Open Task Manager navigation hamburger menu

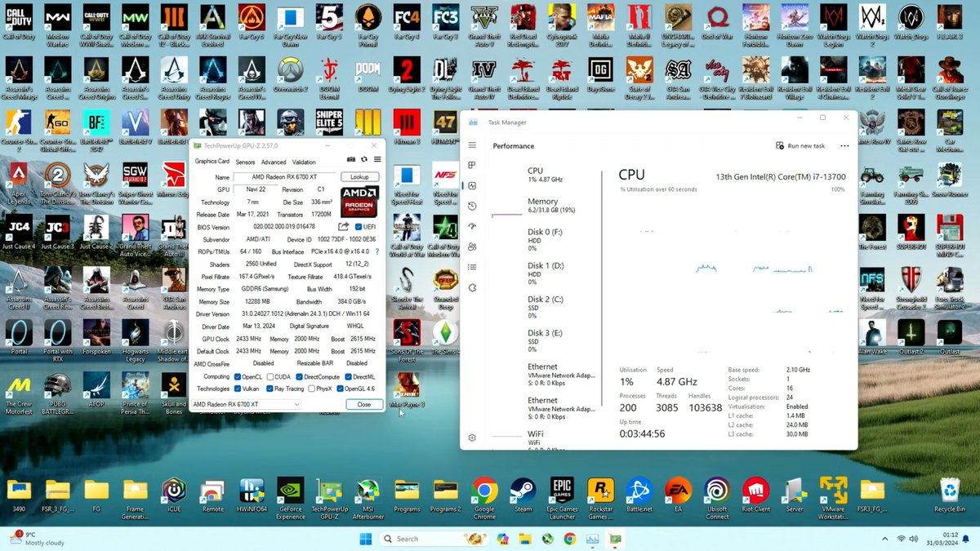[x=472, y=145]
